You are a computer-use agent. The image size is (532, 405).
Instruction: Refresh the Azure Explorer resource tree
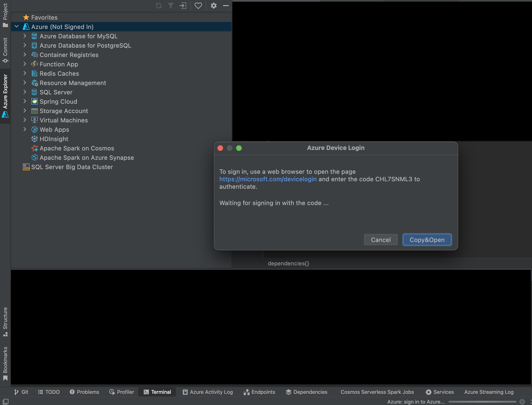[x=158, y=6]
